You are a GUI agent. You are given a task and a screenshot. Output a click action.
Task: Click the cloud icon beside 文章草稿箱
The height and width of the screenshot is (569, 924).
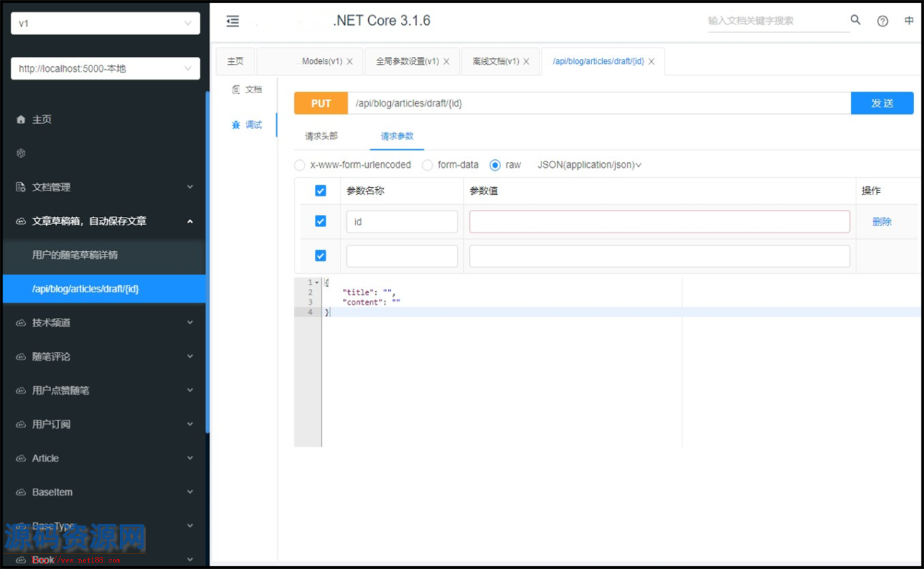point(21,221)
